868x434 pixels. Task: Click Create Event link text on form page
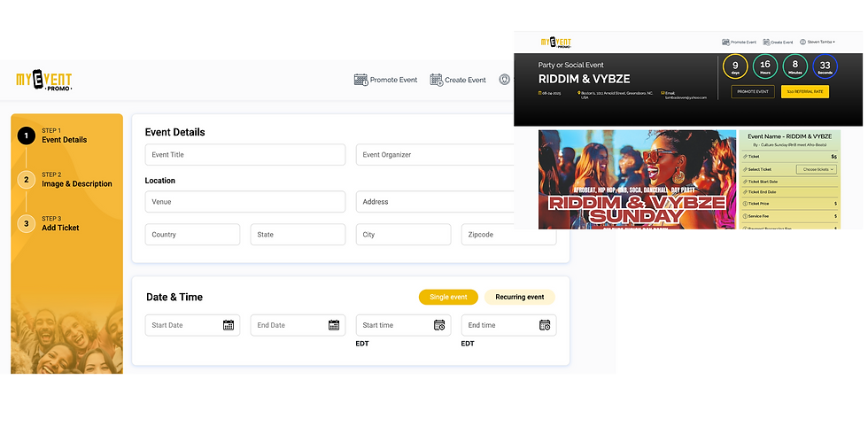coord(465,80)
